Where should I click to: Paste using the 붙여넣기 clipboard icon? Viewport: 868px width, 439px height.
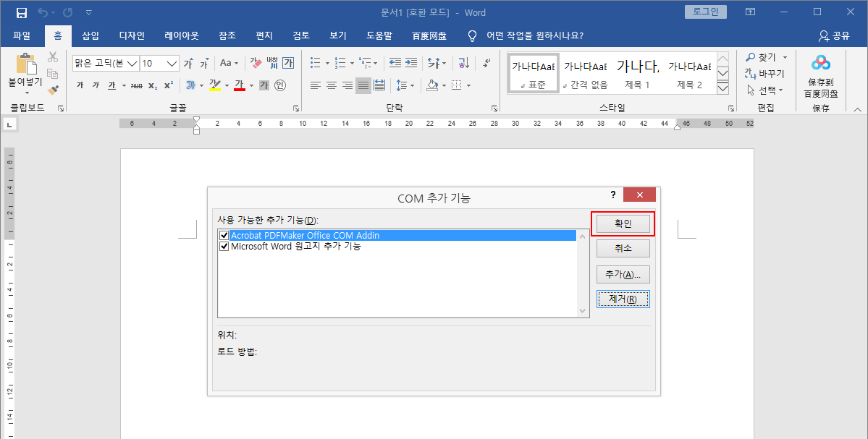(25, 64)
